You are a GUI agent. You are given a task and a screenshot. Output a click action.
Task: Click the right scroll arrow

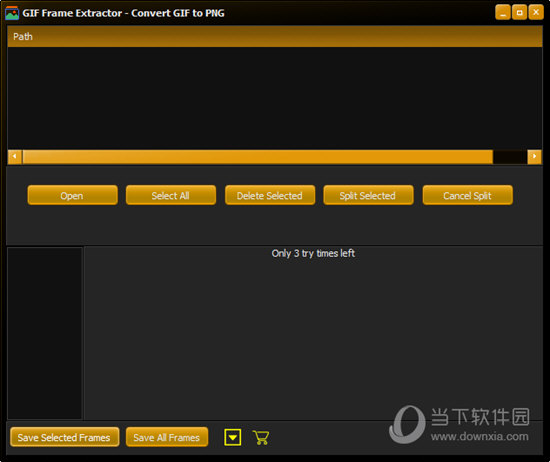click(x=534, y=157)
